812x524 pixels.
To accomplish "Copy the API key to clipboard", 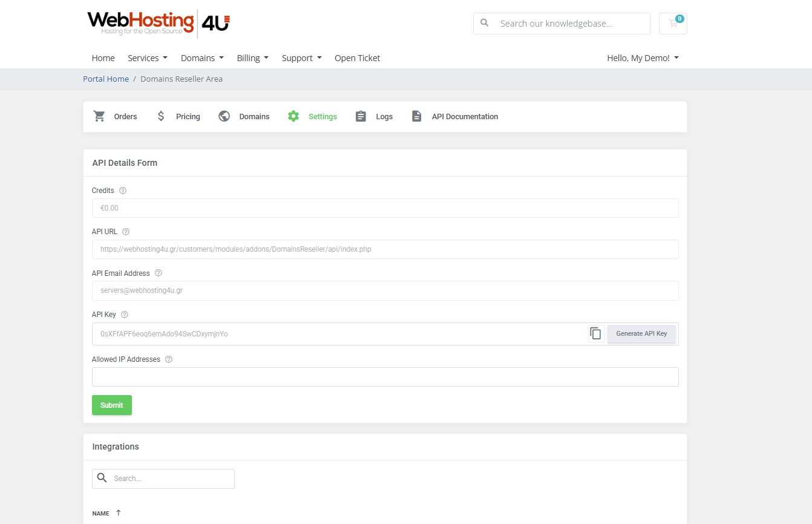I will click(x=596, y=333).
